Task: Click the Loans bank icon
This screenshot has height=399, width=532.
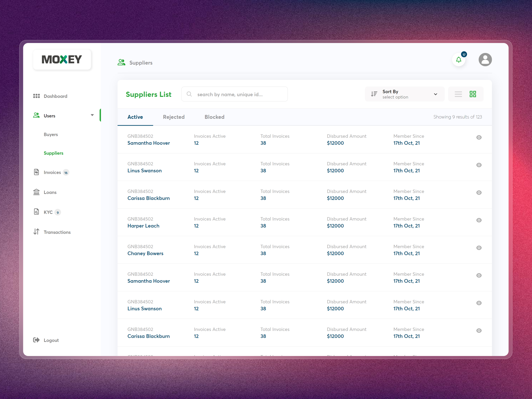Action: [36, 192]
